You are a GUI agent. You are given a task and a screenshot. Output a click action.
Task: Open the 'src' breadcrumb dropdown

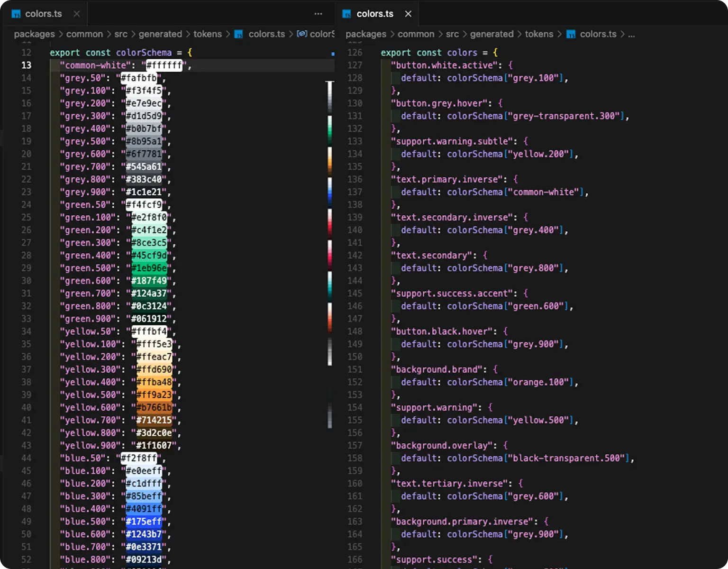point(121,34)
